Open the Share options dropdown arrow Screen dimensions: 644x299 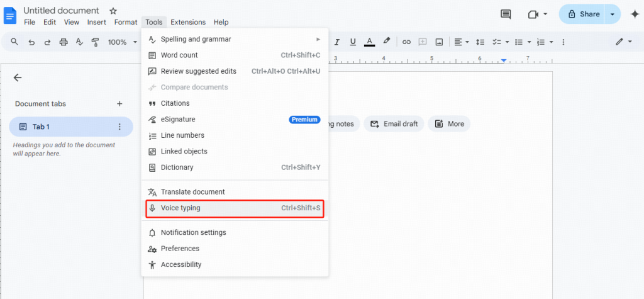613,14
